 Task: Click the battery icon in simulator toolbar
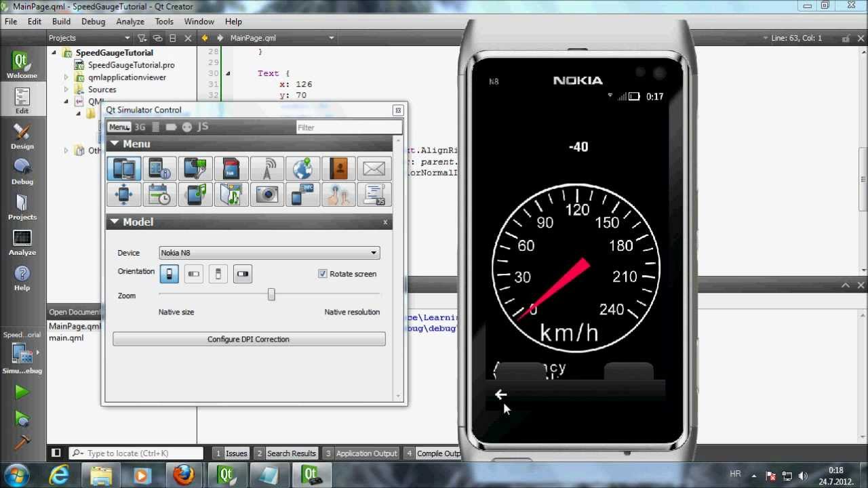[x=171, y=127]
